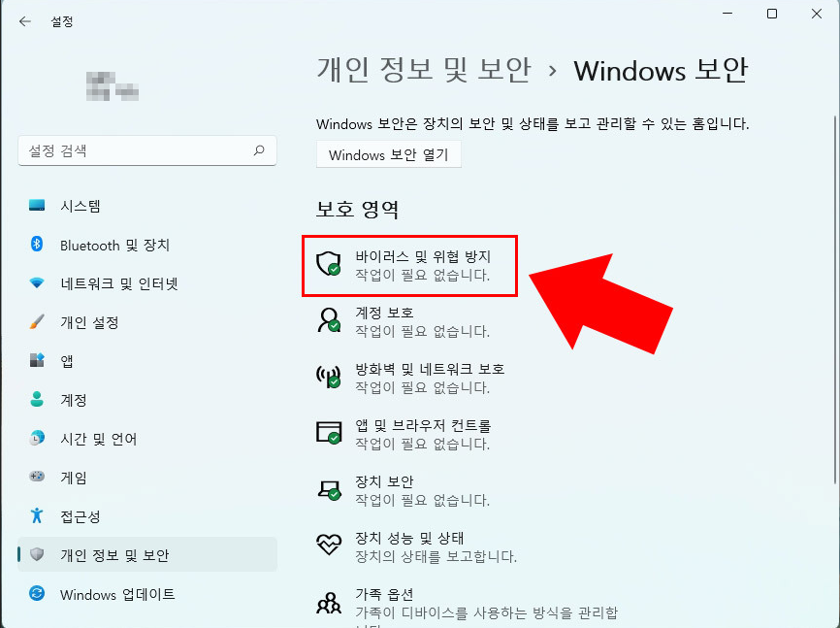Click the virus protection shield icon

click(x=329, y=264)
